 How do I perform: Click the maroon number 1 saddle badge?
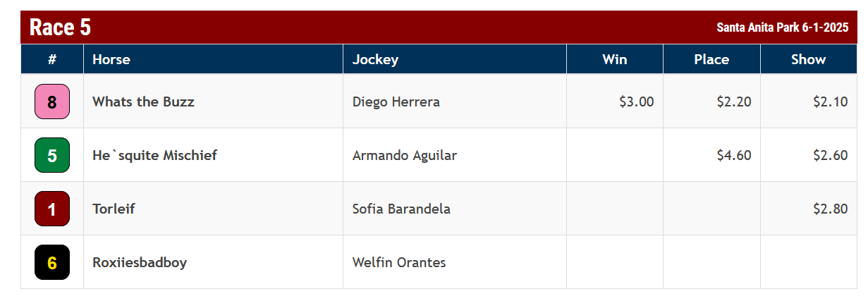point(52,209)
